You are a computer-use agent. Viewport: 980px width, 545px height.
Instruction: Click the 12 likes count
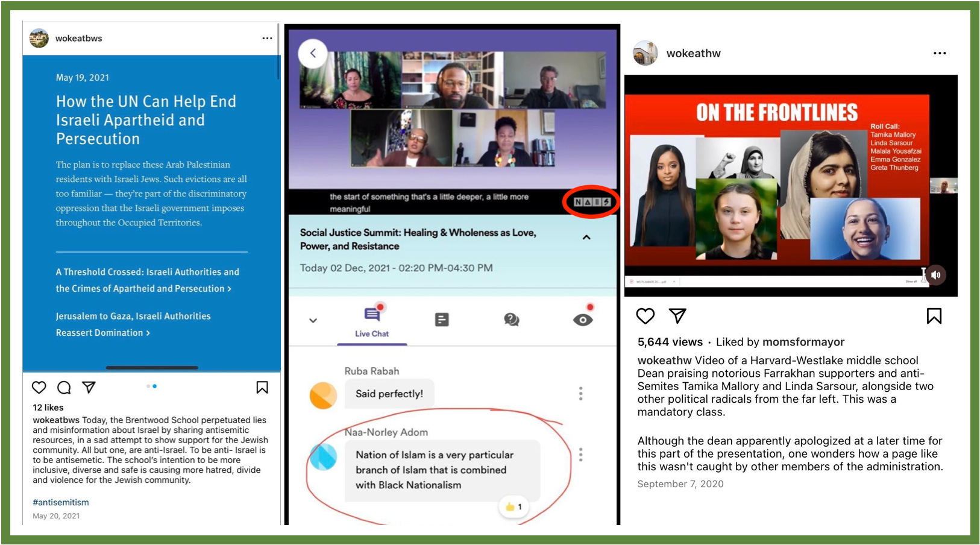pyautogui.click(x=48, y=408)
